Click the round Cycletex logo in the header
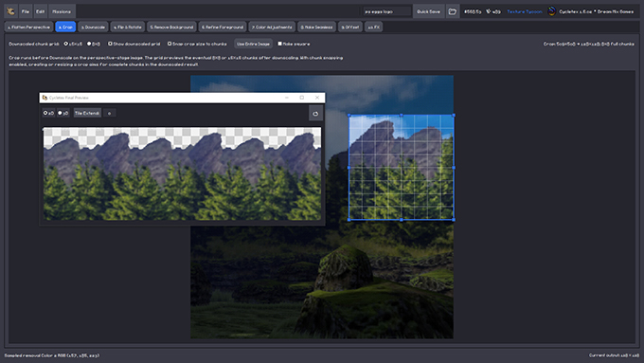 (x=551, y=11)
